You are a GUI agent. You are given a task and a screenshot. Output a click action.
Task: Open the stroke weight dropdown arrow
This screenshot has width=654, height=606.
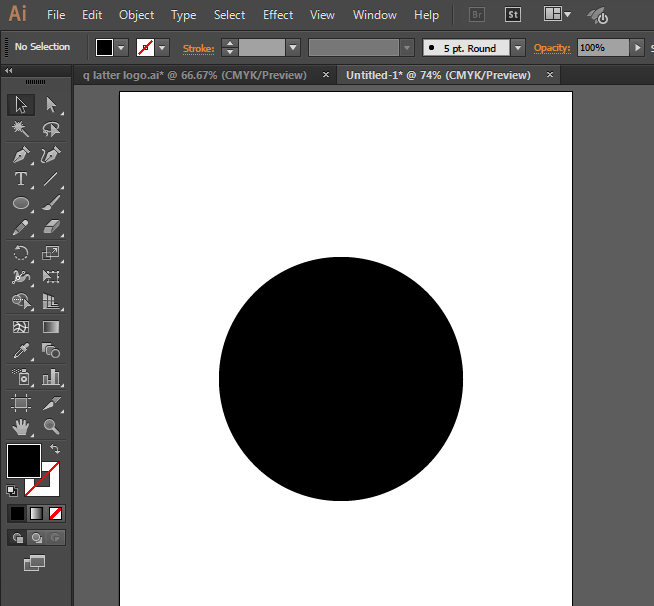pos(292,48)
